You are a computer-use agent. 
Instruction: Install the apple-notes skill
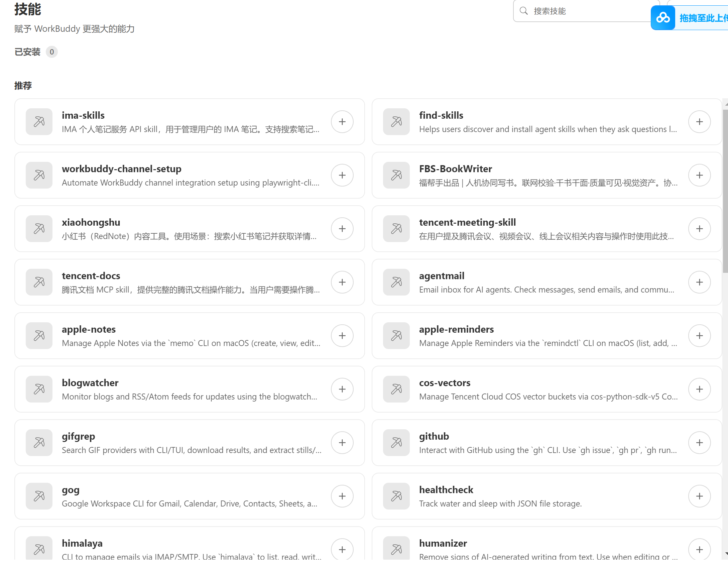342,336
